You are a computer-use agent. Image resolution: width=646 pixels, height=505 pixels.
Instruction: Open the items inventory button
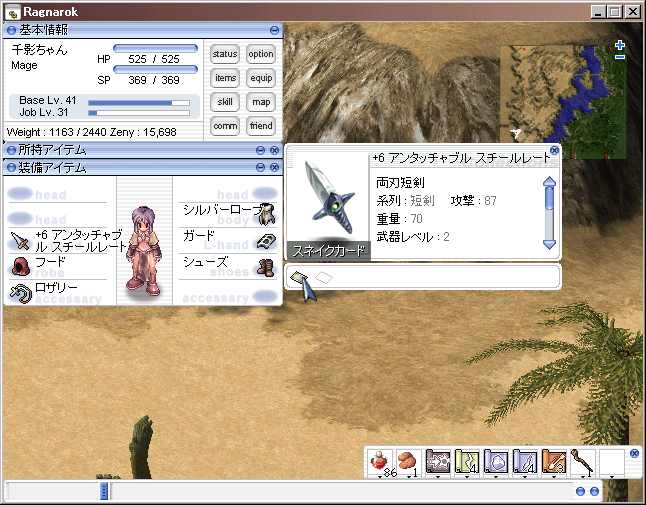click(225, 78)
